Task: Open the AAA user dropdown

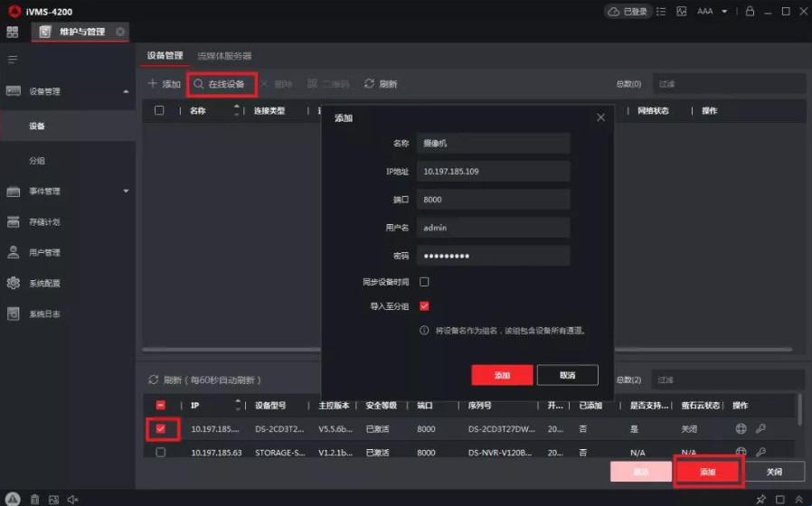Action: point(712,12)
